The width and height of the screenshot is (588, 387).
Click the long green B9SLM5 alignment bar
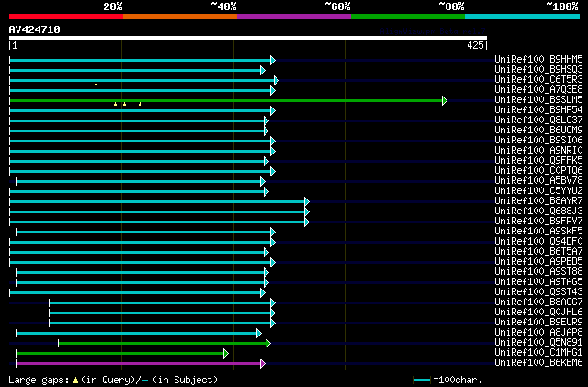pos(226,100)
